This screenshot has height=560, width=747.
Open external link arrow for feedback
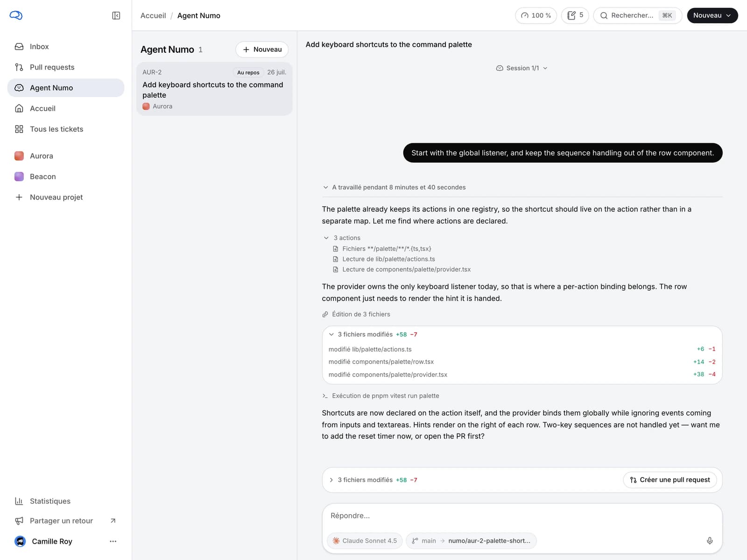pyautogui.click(x=113, y=521)
